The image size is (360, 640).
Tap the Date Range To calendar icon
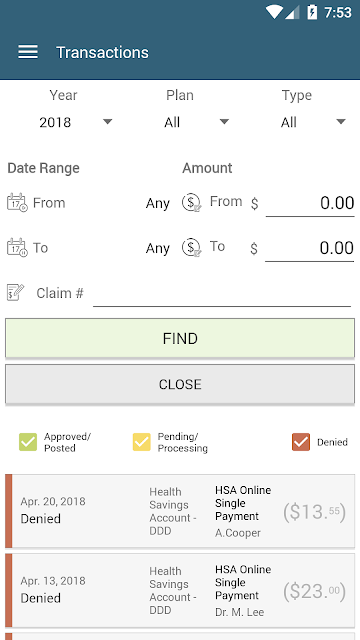(x=17, y=248)
